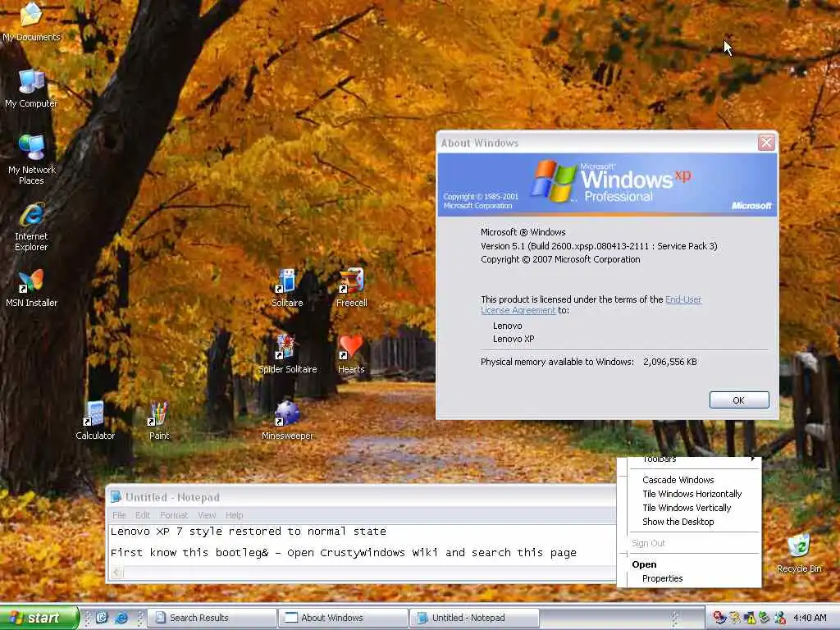Switch to Search Results taskbar button
The width and height of the screenshot is (840, 630).
pyautogui.click(x=212, y=618)
